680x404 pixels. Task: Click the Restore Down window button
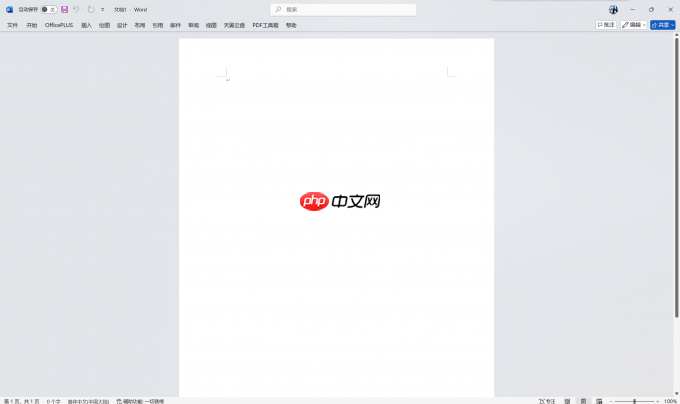tap(651, 10)
